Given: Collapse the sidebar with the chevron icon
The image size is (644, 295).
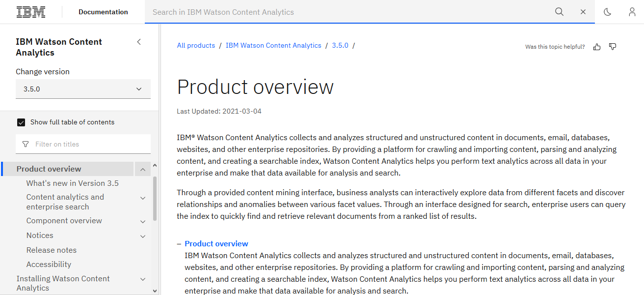Looking at the screenshot, I should pyautogui.click(x=139, y=42).
